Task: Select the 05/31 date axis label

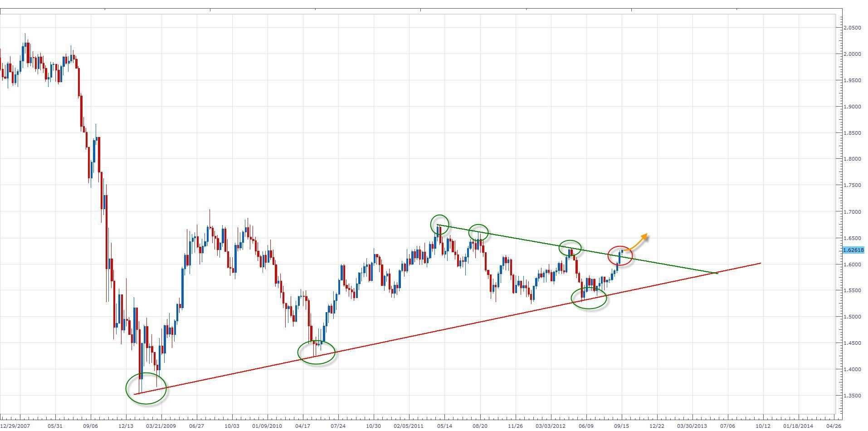Action: (x=55, y=426)
